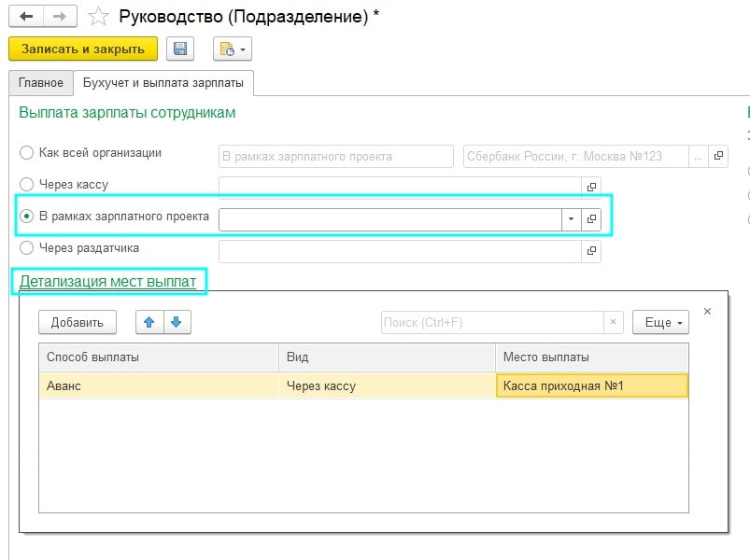The height and width of the screenshot is (560, 750).
Task: Switch to the «Главное» tab
Action: [40, 83]
